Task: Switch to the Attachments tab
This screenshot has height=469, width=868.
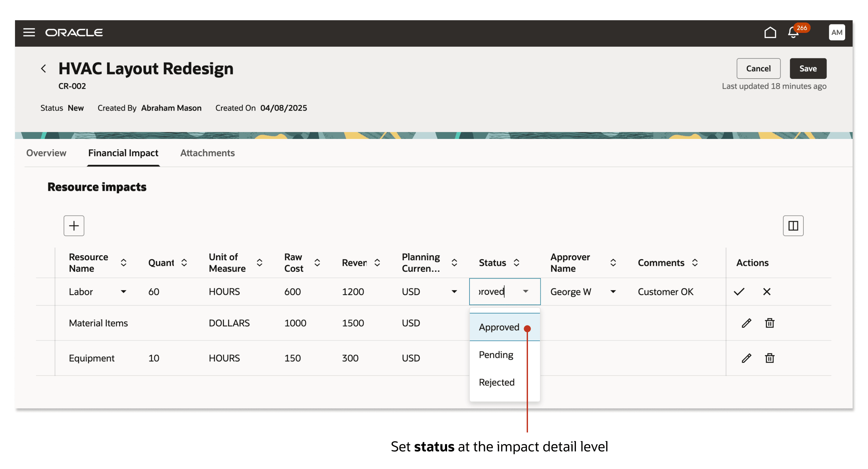Action: 207,153
